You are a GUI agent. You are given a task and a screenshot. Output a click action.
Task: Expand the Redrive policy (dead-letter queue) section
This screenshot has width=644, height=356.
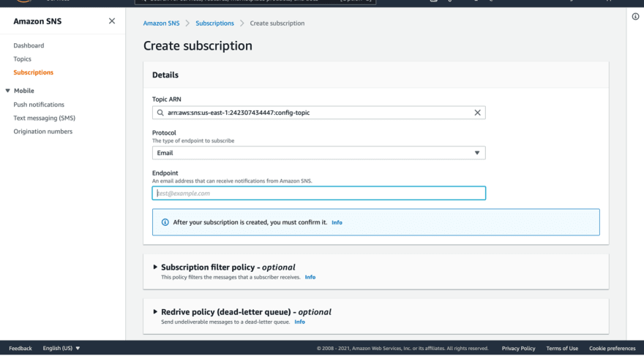tap(155, 311)
